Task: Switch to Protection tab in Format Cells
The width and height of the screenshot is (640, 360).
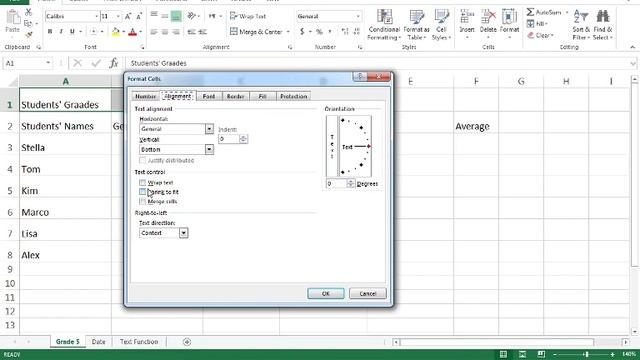Action: [293, 96]
